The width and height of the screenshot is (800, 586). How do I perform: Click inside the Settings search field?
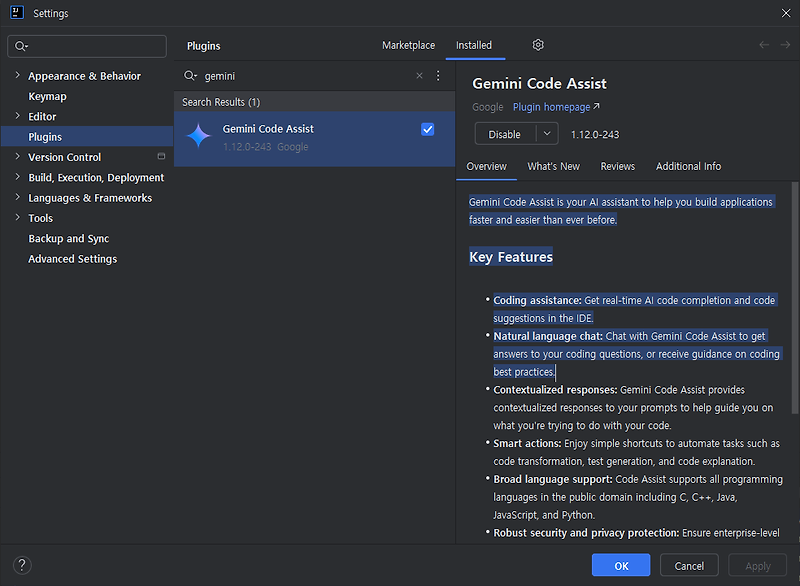pyautogui.click(x=87, y=46)
